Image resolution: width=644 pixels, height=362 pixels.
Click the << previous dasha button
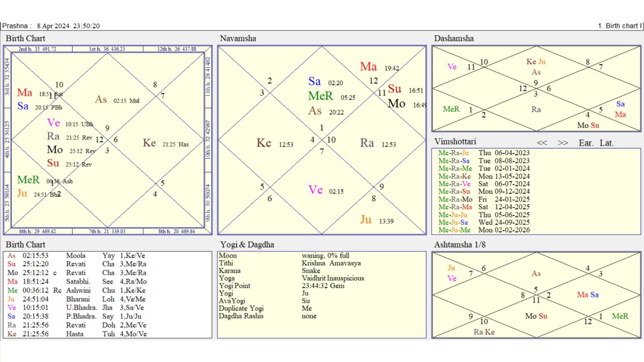click(542, 143)
